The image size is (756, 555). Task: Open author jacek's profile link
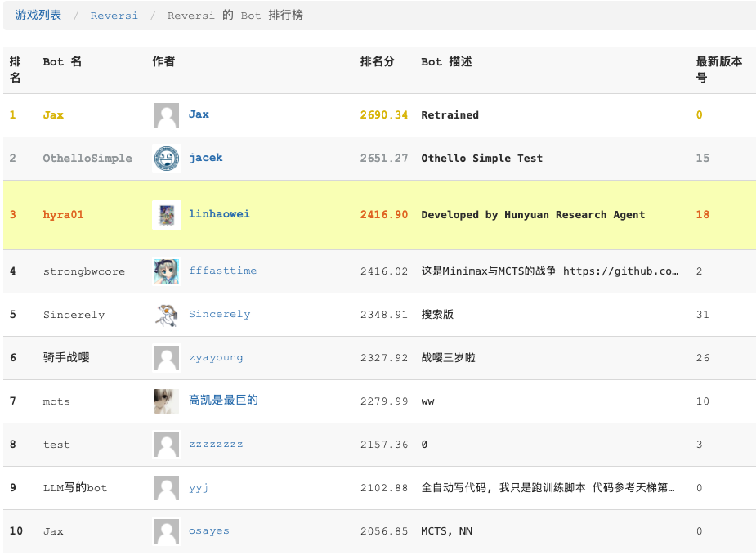[205, 158]
